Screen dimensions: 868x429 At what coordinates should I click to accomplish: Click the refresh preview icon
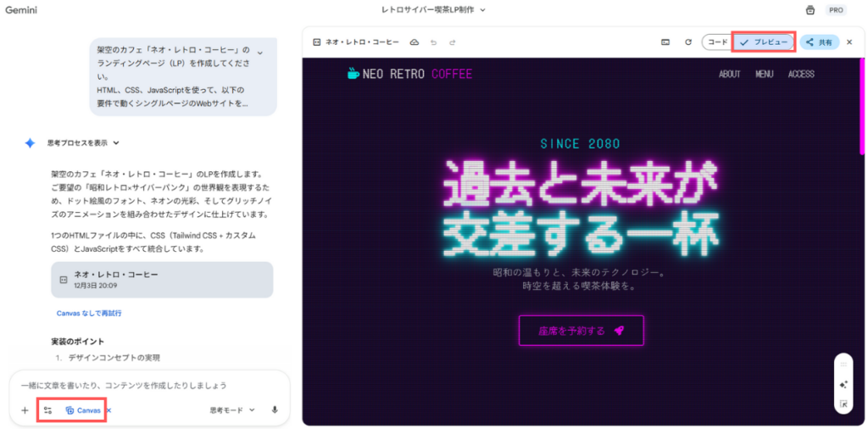pos(688,42)
